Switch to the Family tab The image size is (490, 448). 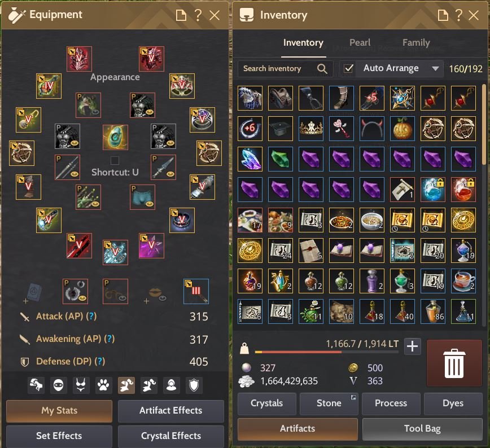(416, 42)
